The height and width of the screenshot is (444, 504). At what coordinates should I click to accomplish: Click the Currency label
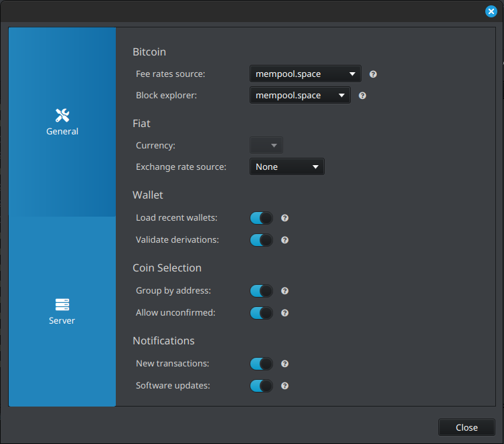(x=155, y=145)
